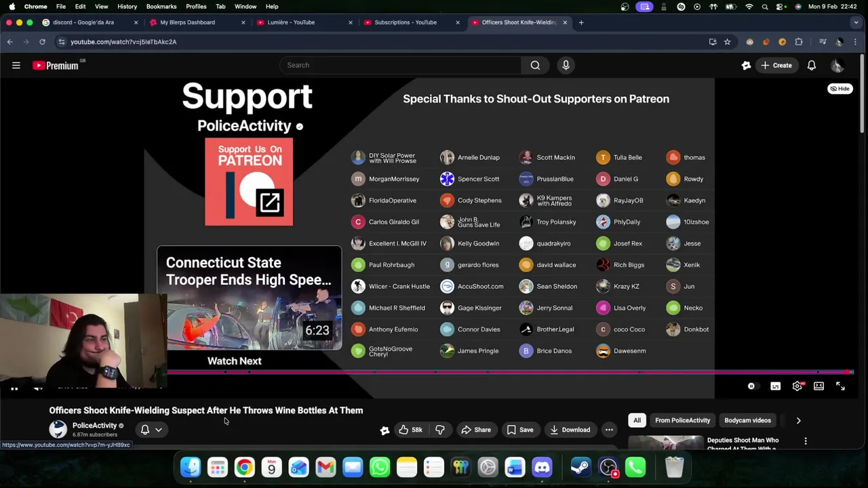
Task: Go back to the previous page
Action: pyautogui.click(x=9, y=42)
